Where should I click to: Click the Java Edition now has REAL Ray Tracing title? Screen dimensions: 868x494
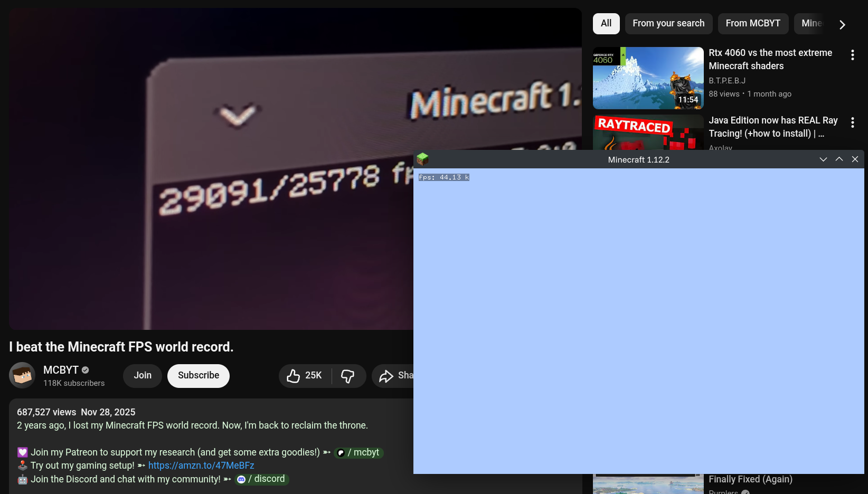[x=773, y=127]
